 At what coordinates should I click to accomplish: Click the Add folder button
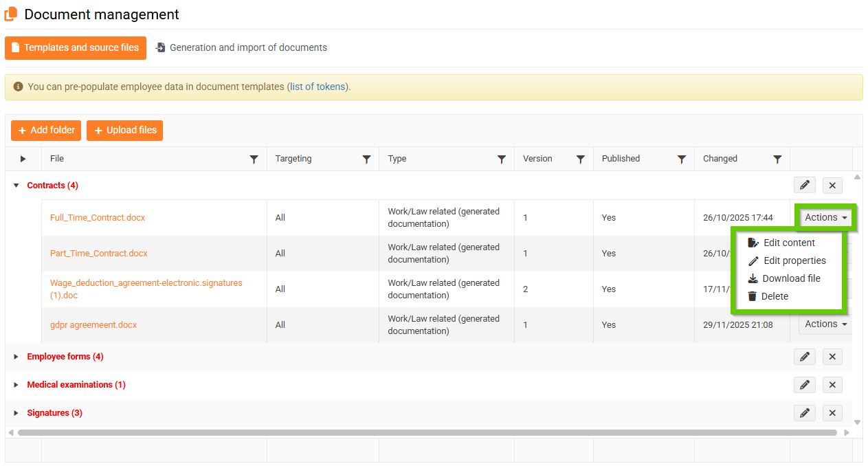pos(46,131)
